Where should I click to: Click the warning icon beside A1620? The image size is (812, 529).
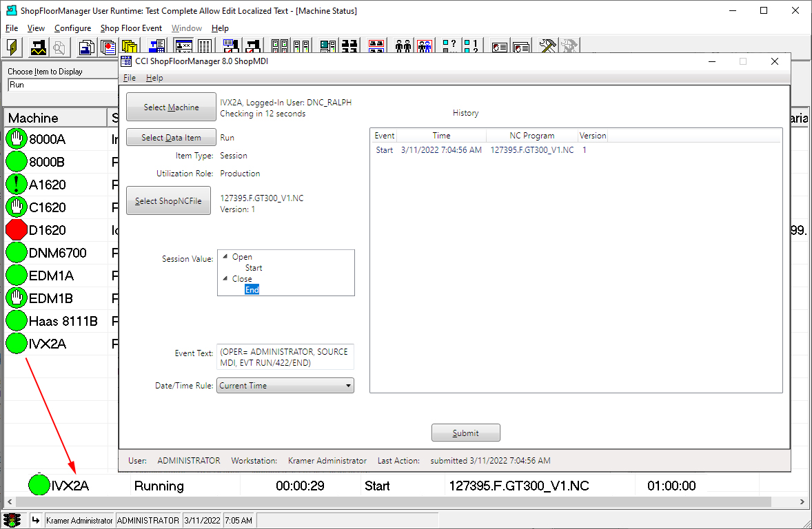tap(16, 185)
